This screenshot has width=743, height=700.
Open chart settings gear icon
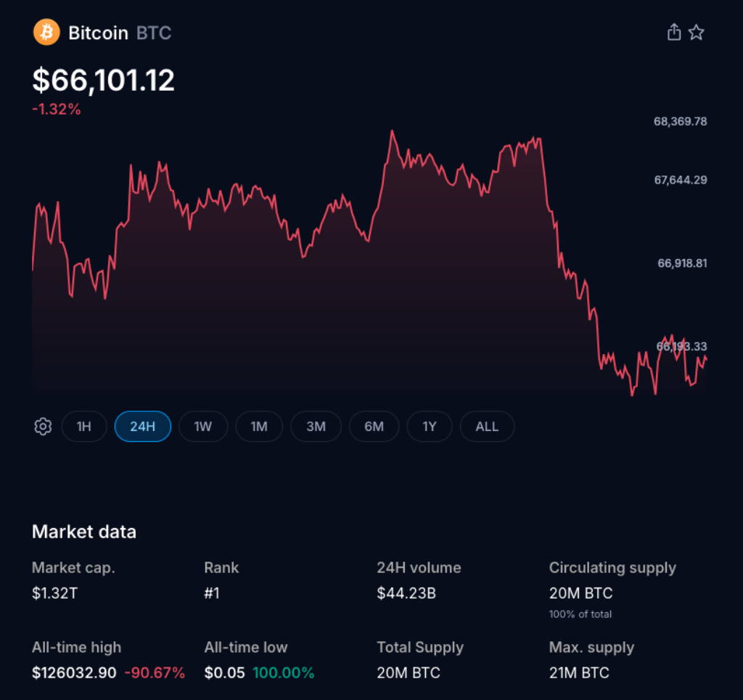(43, 427)
